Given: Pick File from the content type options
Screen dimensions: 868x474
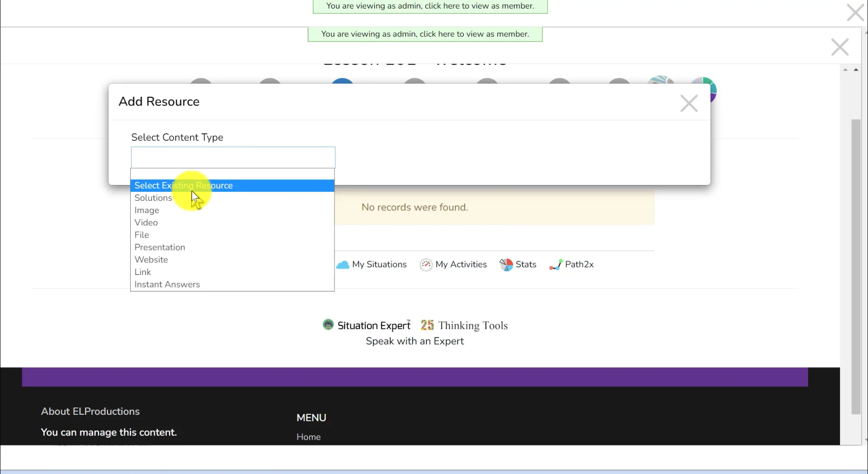Looking at the screenshot, I should 142,235.
